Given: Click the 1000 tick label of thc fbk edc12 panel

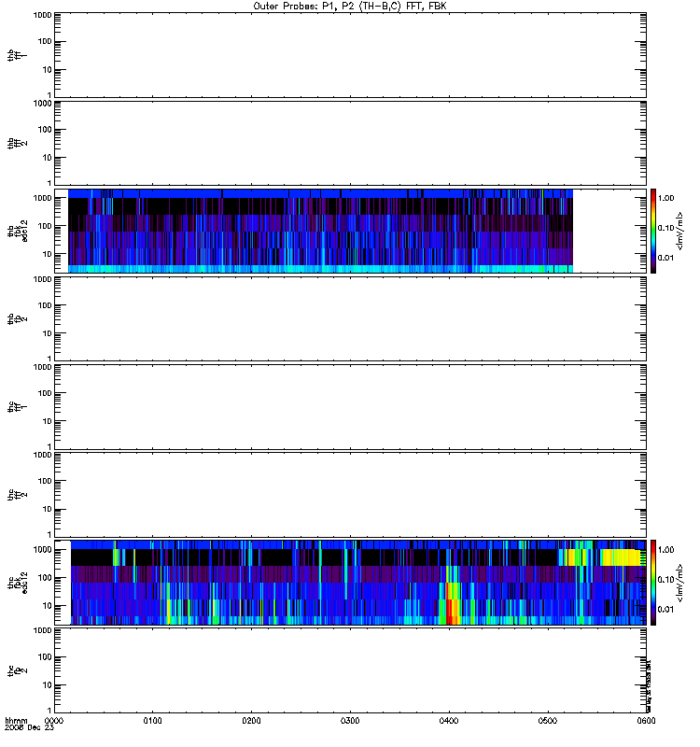Looking at the screenshot, I should 42,549.
